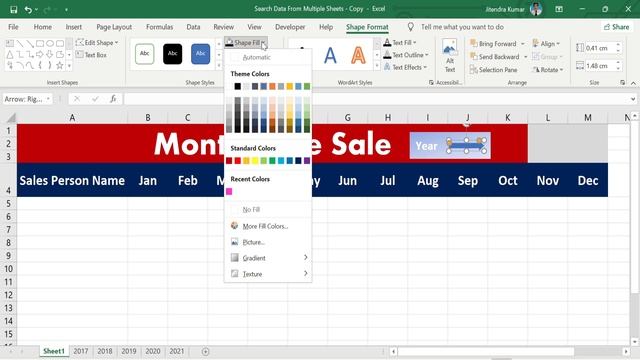Switch to the Insert tab
Viewport: 640px width, 360px height.
pos(73,27)
